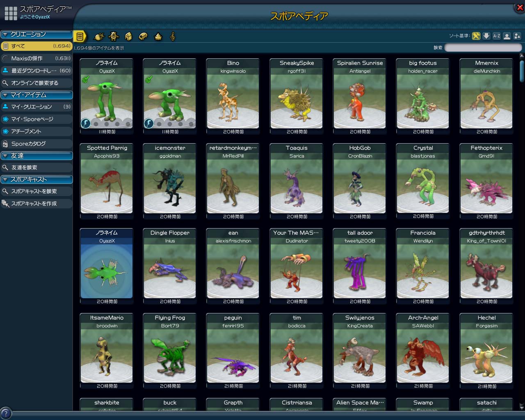This screenshot has width=525, height=420.
Task: Click the ようこそOyaziX welcome text
Action: click(35, 17)
